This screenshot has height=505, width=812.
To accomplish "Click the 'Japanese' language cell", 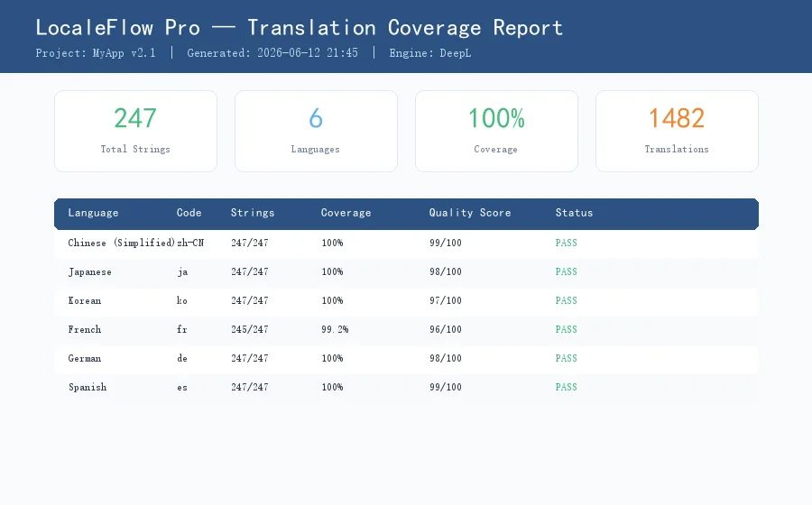I will (89, 271).
